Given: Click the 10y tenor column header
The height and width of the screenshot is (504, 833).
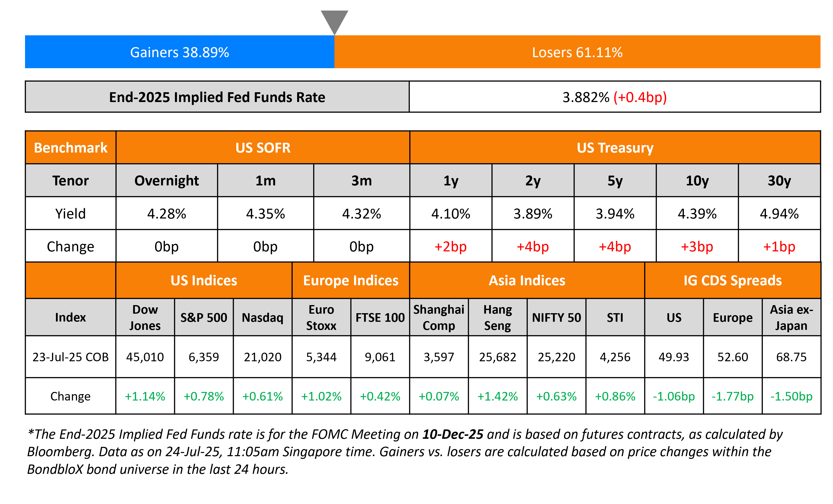Looking at the screenshot, I should point(697,181).
